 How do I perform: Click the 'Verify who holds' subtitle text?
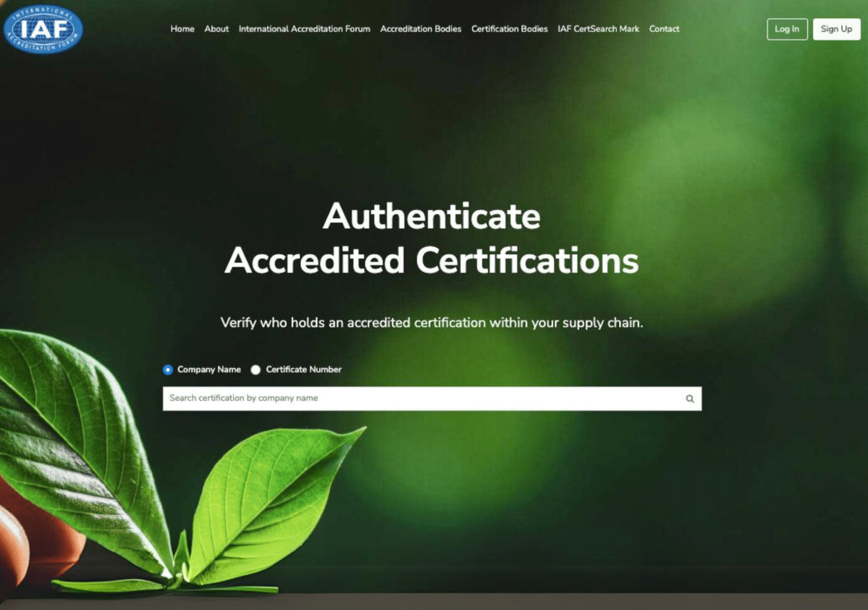(431, 322)
